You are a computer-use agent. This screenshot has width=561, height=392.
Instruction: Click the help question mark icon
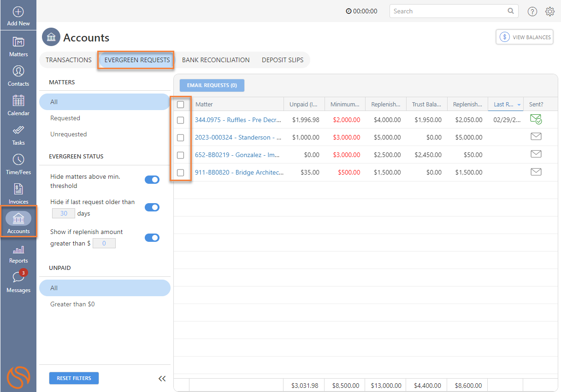pyautogui.click(x=532, y=12)
